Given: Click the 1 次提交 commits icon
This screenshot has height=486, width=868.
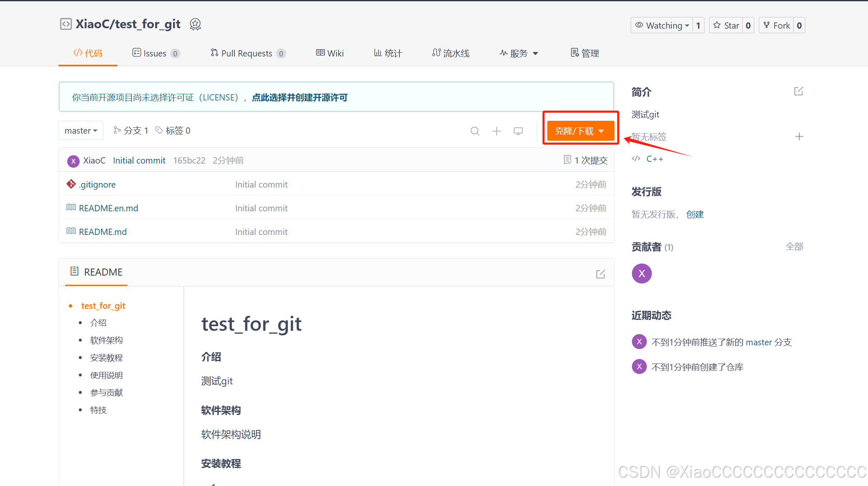Looking at the screenshot, I should 568,160.
